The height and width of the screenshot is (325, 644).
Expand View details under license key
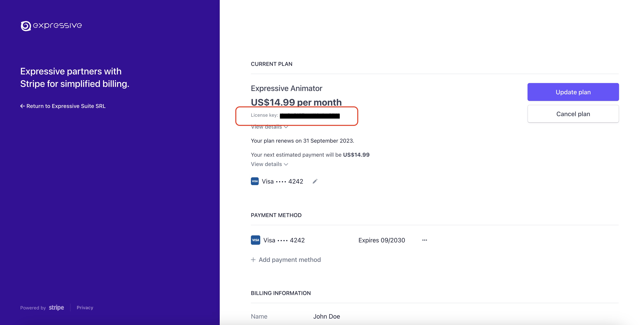coord(269,127)
